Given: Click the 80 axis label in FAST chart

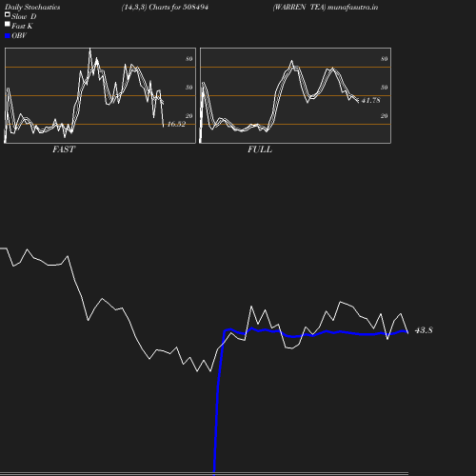Looking at the screenshot, I should [x=189, y=59].
